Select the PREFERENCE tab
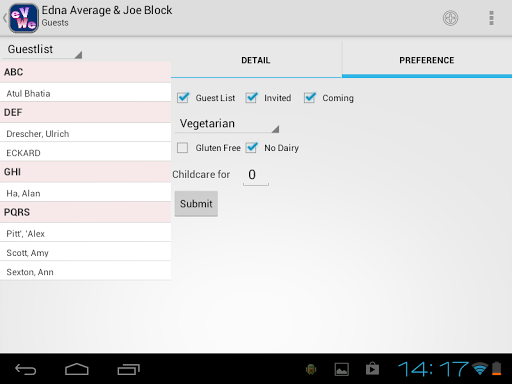Viewport: 512px width, 384px height. [x=427, y=60]
